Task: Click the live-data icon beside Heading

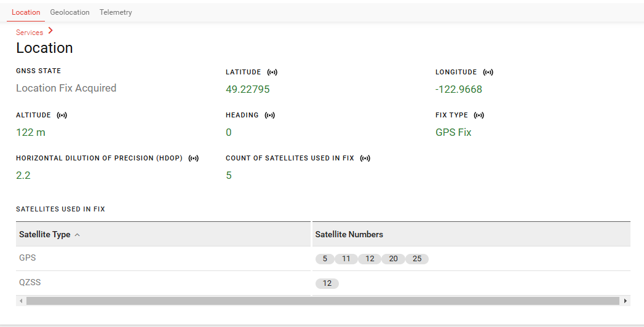Action: [270, 116]
